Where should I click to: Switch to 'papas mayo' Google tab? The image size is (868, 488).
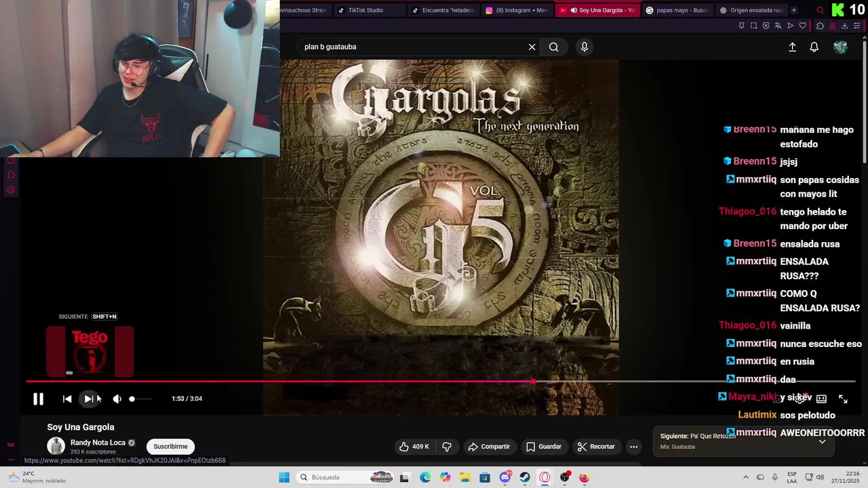coord(677,10)
